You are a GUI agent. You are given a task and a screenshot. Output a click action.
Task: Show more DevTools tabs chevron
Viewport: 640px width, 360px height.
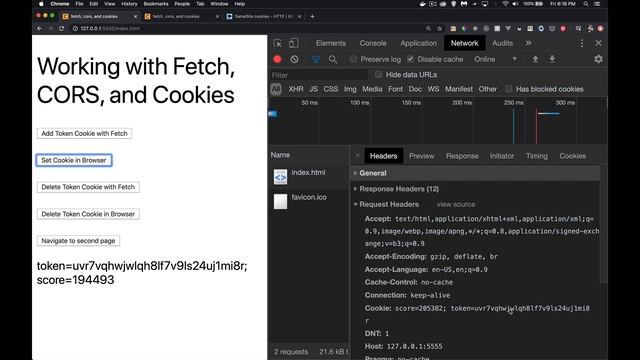[528, 43]
